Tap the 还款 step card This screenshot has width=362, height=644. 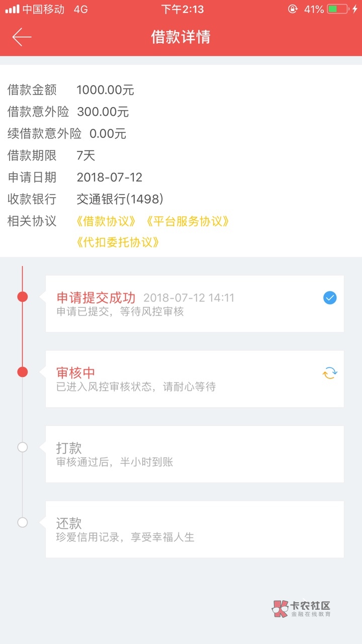point(195,529)
